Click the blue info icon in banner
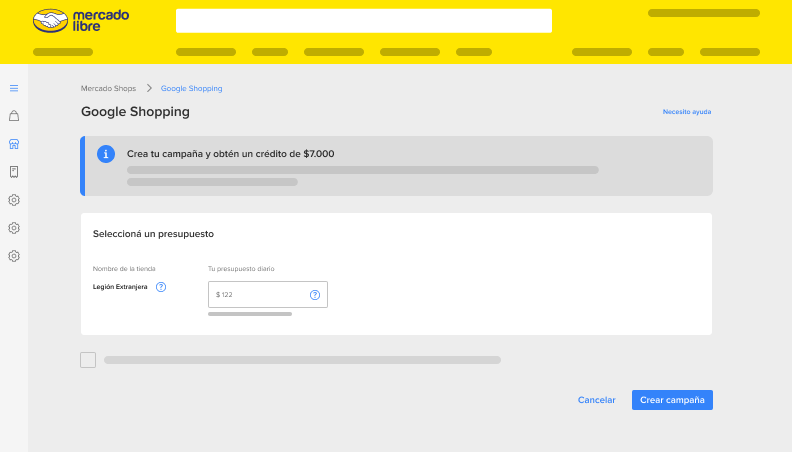The height and width of the screenshot is (452, 792). [x=106, y=154]
